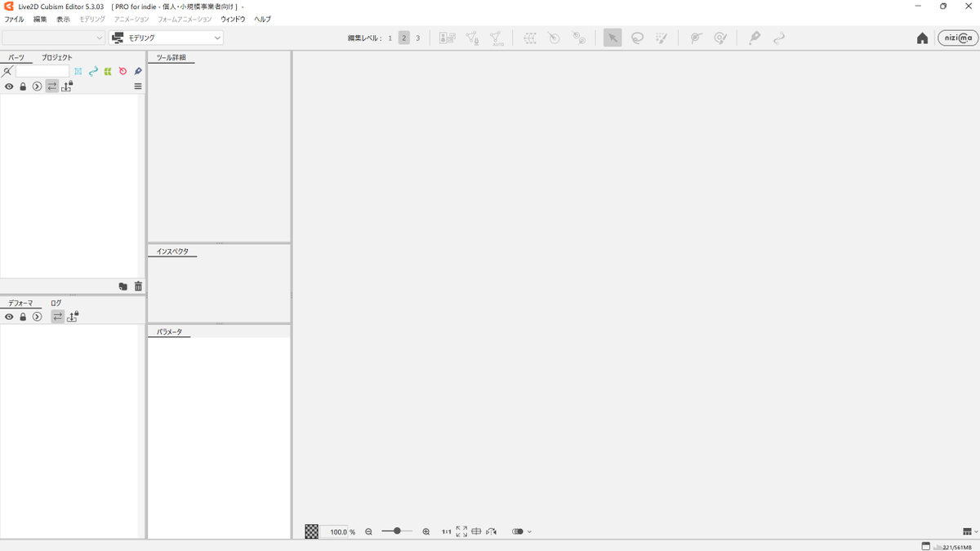
Task: Toggle the circled arrow in Parts panel
Action: click(x=37, y=87)
